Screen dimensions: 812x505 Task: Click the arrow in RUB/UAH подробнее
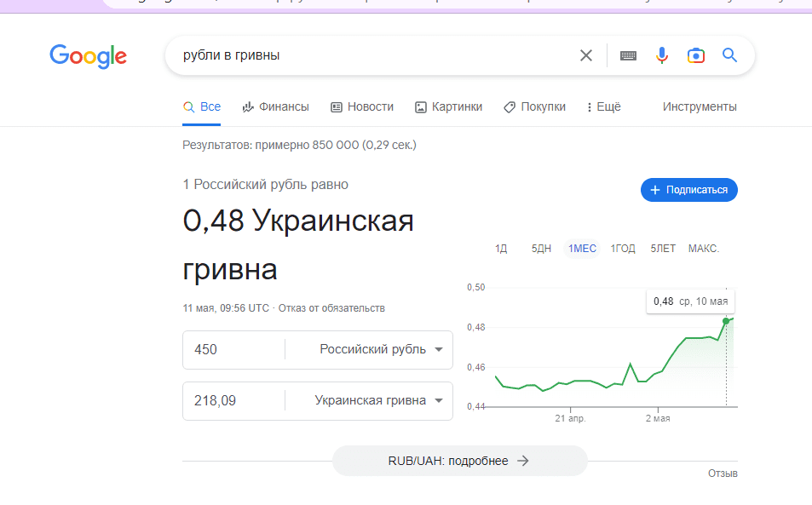click(523, 461)
